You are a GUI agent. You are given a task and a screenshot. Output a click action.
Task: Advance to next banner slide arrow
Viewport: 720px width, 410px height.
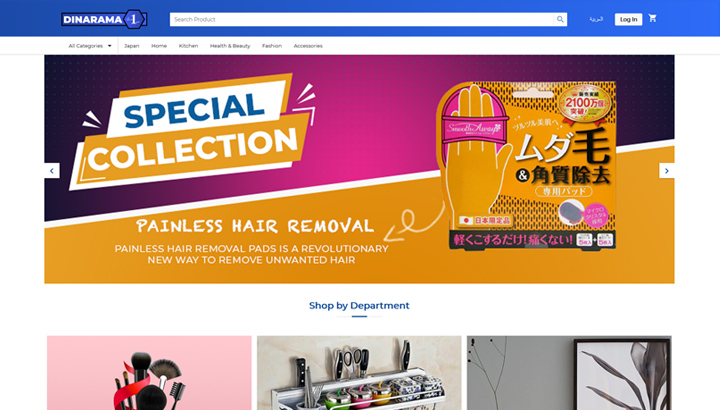point(667,171)
